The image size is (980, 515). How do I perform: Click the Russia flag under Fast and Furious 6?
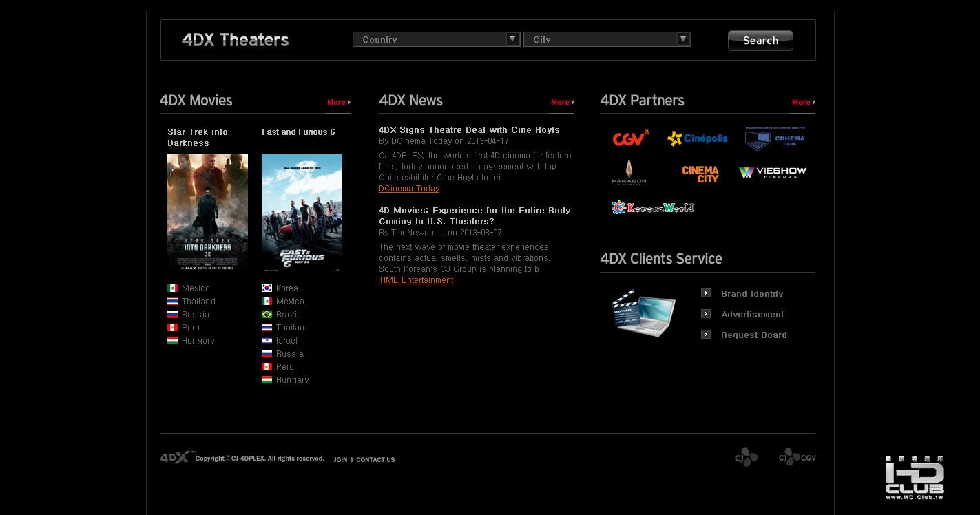(267, 354)
